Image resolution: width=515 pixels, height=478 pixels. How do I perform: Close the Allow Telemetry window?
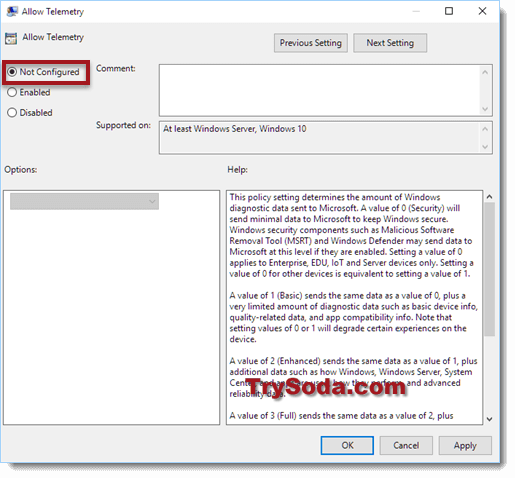pyautogui.click(x=482, y=11)
